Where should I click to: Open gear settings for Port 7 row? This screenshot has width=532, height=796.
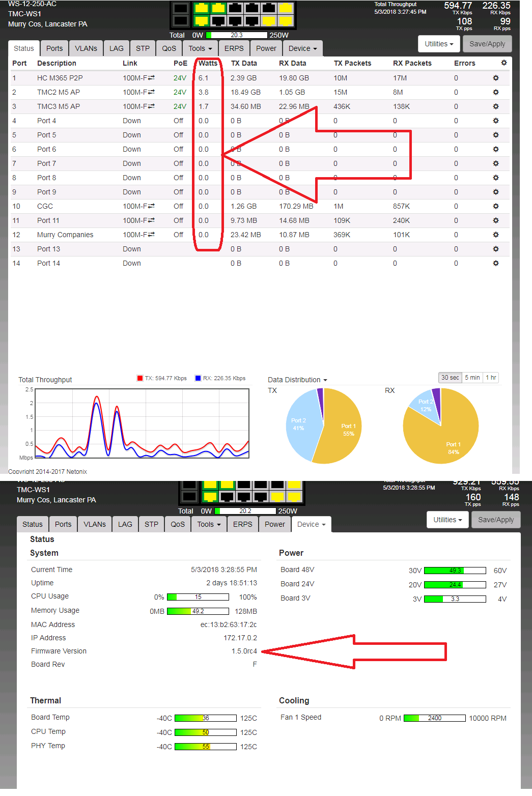pos(496,163)
